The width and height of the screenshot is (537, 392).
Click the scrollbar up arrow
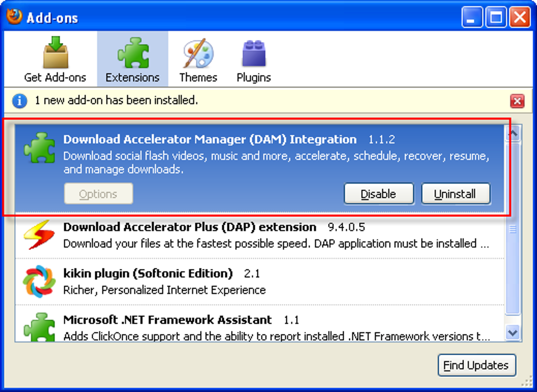[513, 133]
